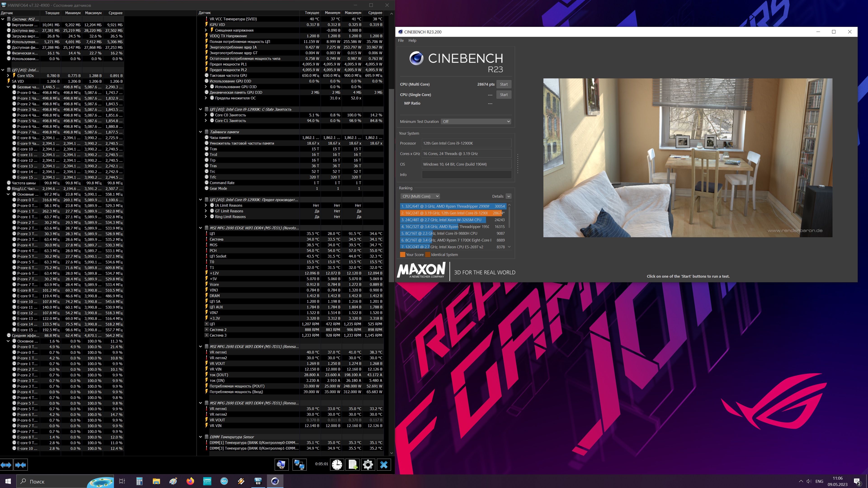Viewport: 868px width, 488px height.
Task: Close sensors with the blue X icon
Action: 383,465
